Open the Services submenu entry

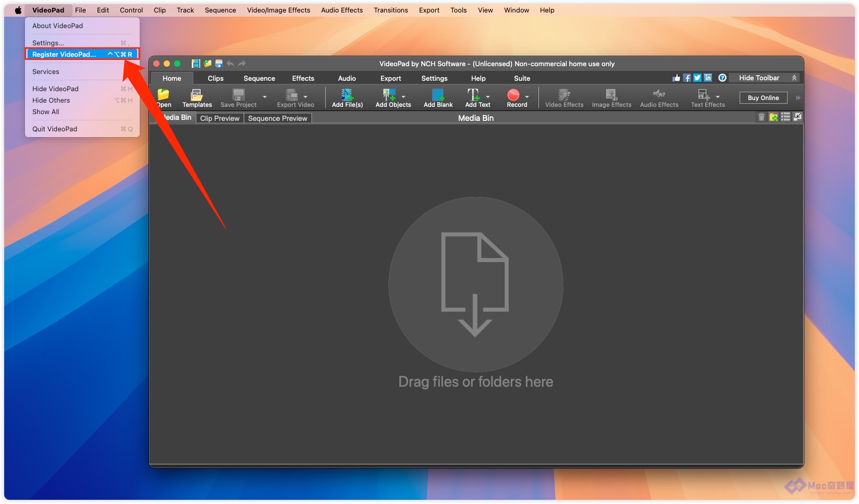(82, 71)
